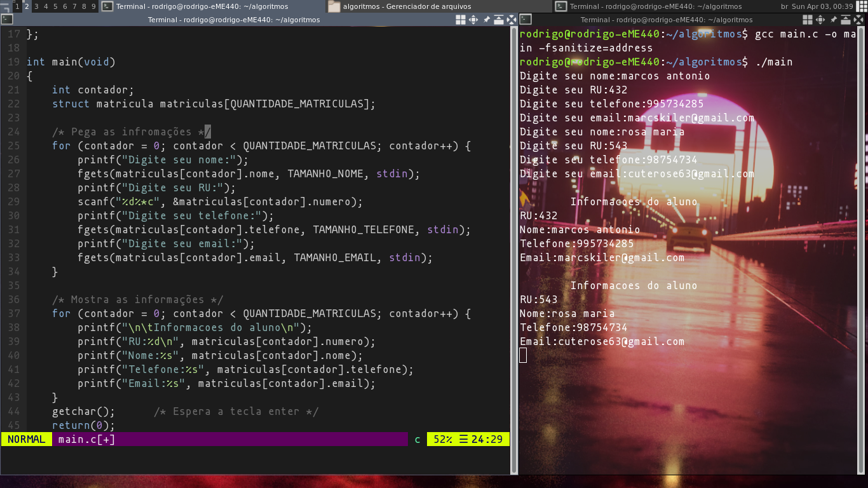Screen dimensions: 868x488
Task: Click the scanf line reading the numero field
Action: pos(220,202)
